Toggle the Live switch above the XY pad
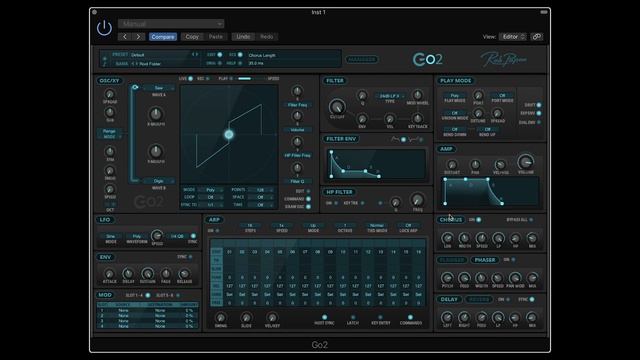Viewport: 640px width, 360px height. point(191,78)
